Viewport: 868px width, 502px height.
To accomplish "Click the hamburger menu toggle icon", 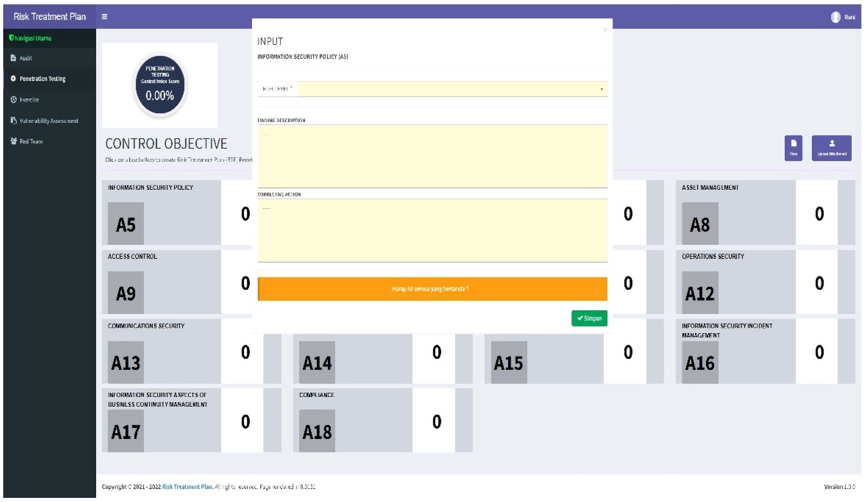I will pos(104,17).
